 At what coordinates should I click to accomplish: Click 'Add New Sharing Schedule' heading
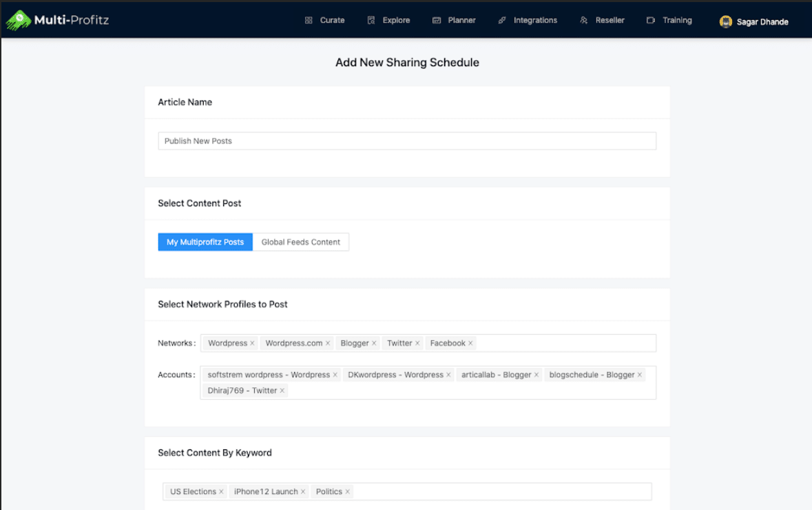pos(407,62)
